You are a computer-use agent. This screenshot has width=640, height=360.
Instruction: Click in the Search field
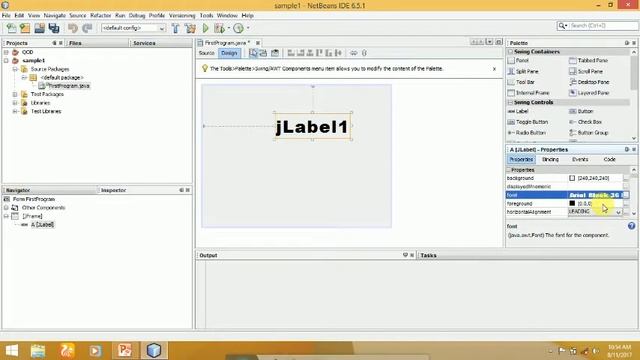[602, 26]
